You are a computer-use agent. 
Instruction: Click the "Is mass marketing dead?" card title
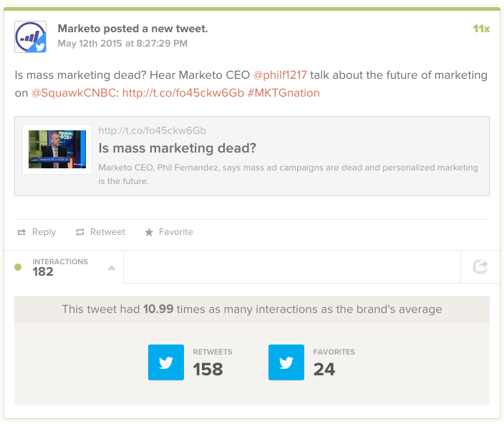click(177, 148)
